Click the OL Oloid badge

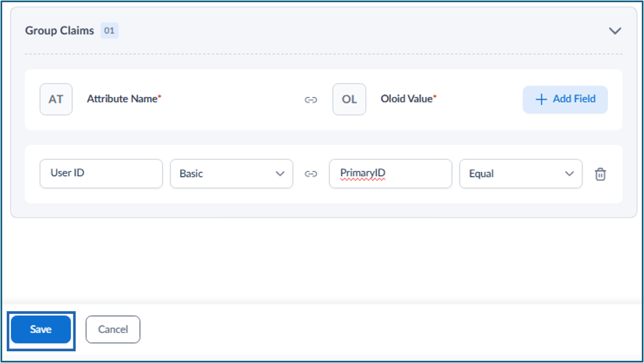tap(349, 100)
